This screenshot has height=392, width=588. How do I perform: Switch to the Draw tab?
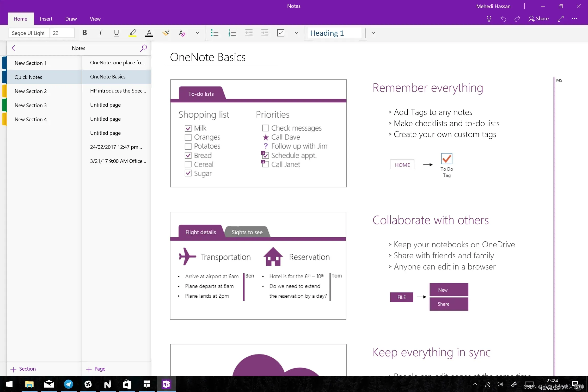71,19
